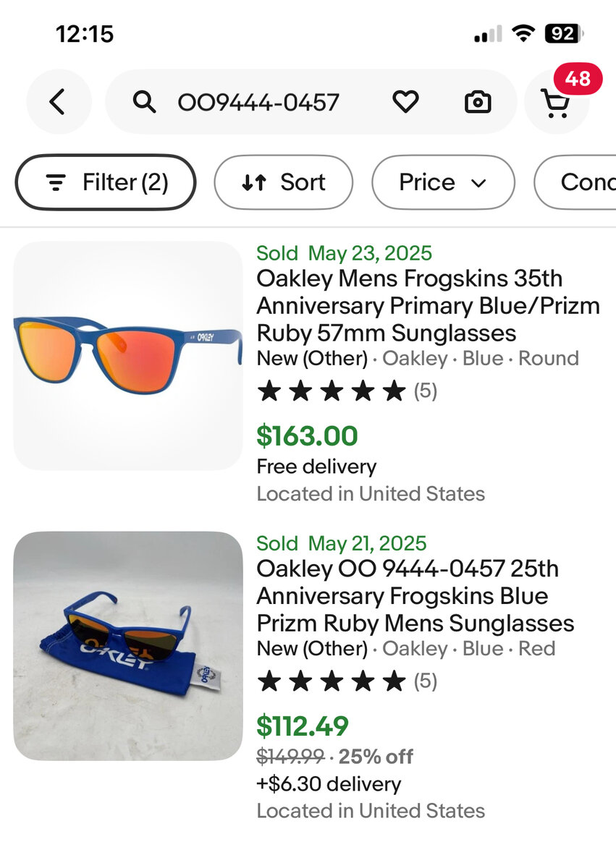Click the search field containing OO9444-0457
Image resolution: width=616 pixels, height=868 pixels.
(x=258, y=103)
